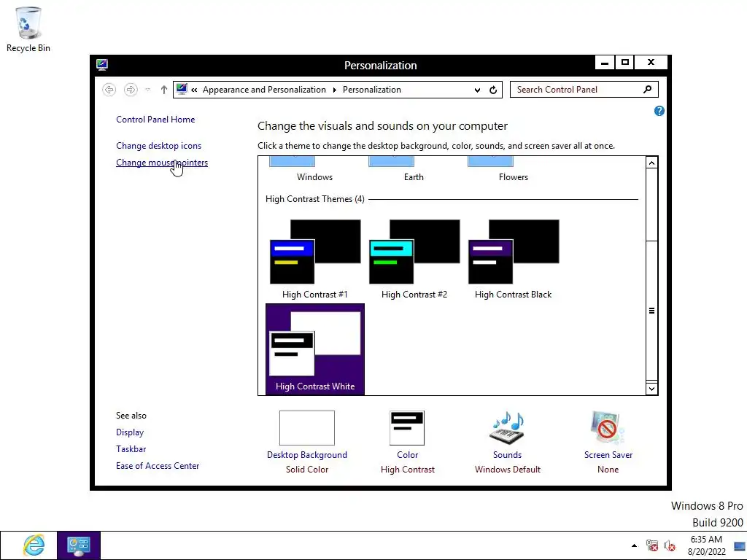Open Change desktop icons link
This screenshot has height=560, width=747.
tap(158, 146)
